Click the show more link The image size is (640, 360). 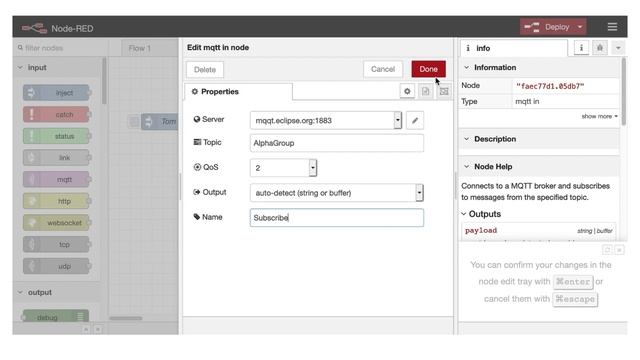599,116
